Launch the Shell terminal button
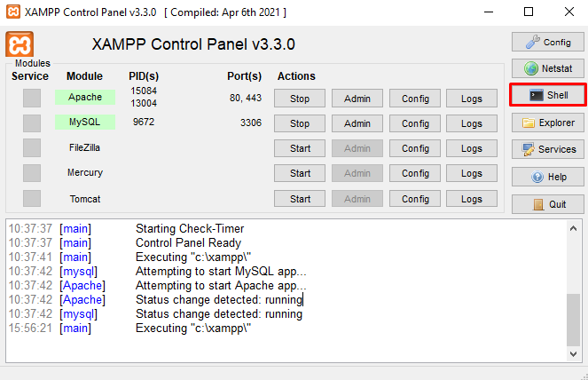 coord(548,95)
